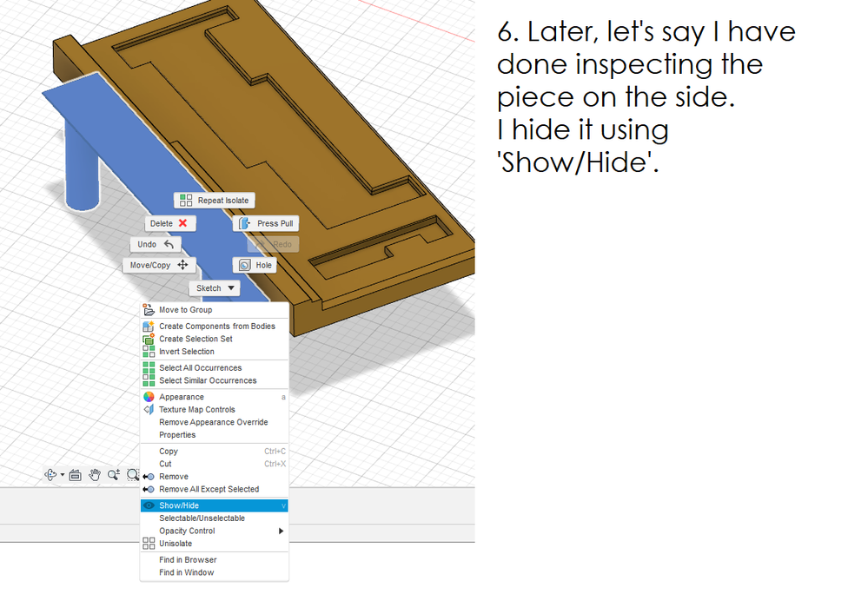
Task: Click the Move/Copy four-arrow icon
Action: [182, 265]
